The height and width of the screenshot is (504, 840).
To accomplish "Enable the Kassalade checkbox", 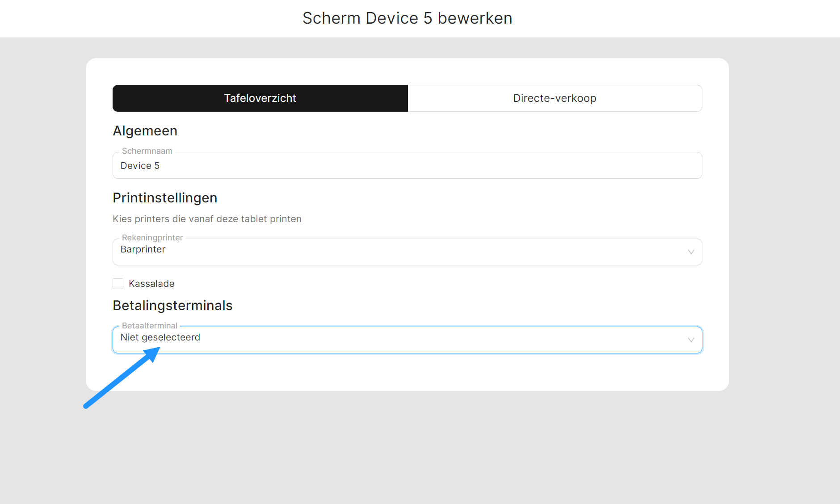I will tap(118, 284).
